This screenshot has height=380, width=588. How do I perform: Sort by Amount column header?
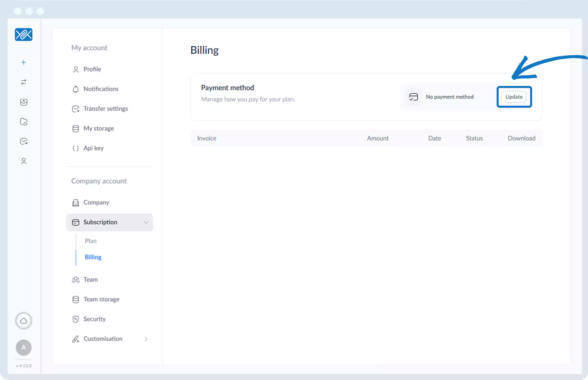[x=377, y=138]
